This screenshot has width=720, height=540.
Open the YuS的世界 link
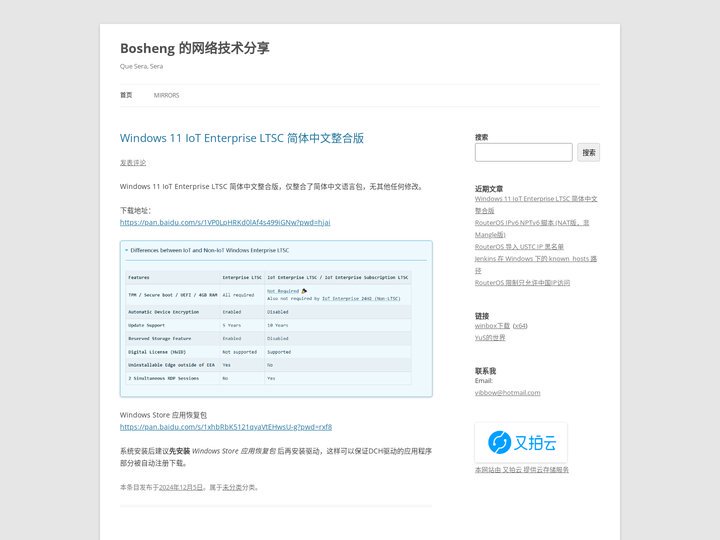(490, 338)
